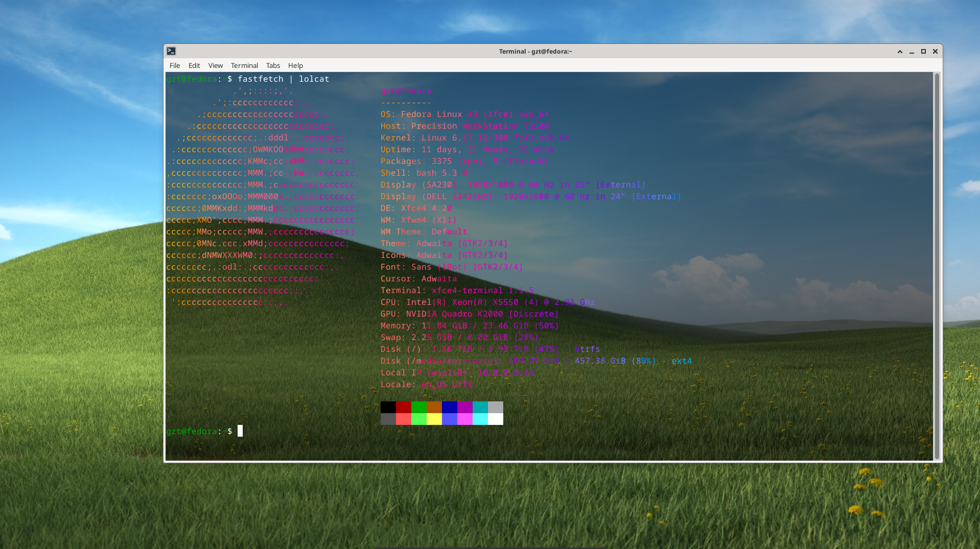Open the View menu
The image size is (980, 549).
pyautogui.click(x=215, y=65)
